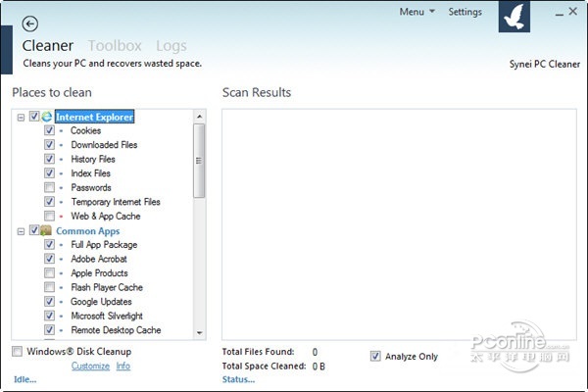
Task: Uncheck the Downloaded Files checkbox
Action: (x=49, y=145)
